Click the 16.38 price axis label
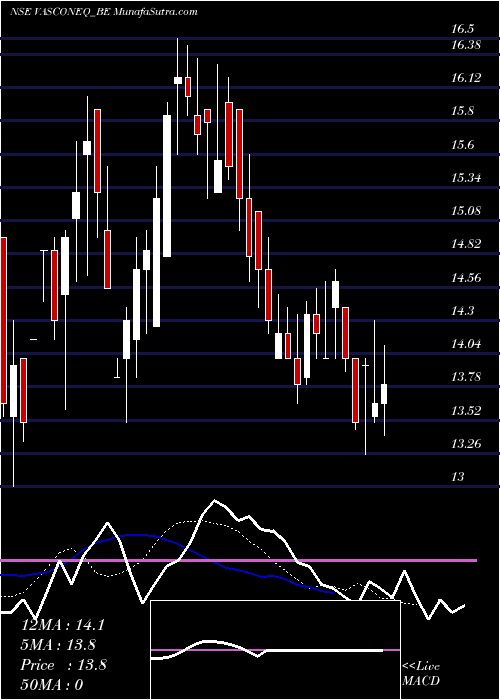Viewport: 500px width, 700px height. (466, 45)
